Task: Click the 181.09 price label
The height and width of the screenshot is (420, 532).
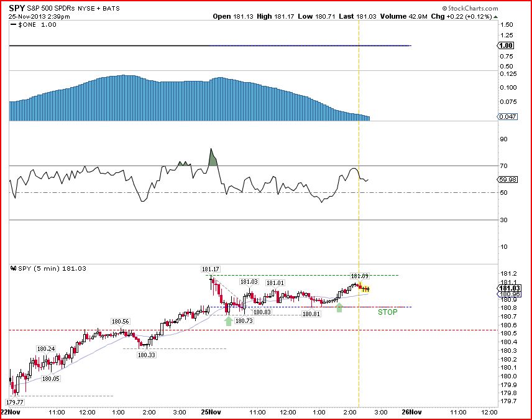Action: click(360, 276)
